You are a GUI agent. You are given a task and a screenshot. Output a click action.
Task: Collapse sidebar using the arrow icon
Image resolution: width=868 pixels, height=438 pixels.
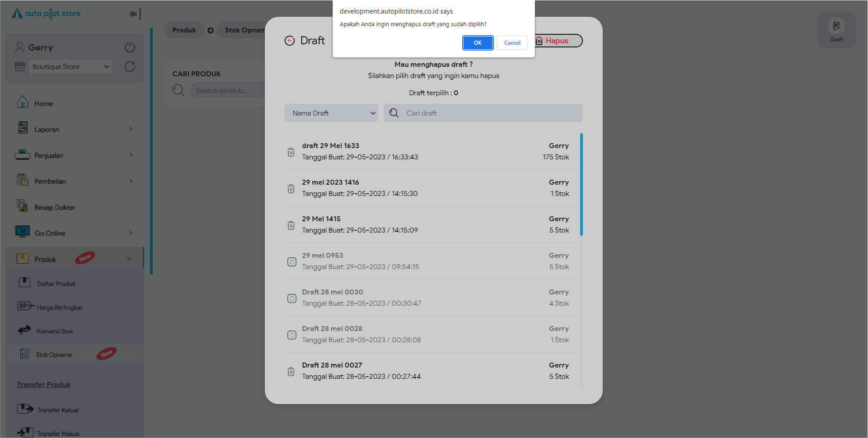135,14
